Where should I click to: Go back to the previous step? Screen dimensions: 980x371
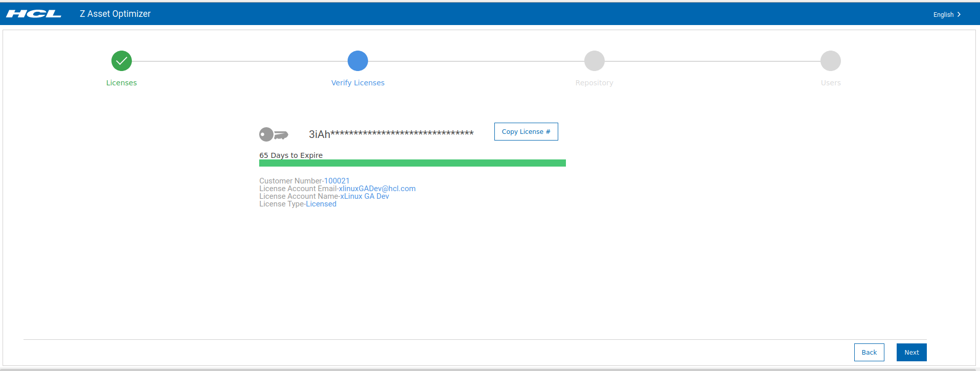tap(869, 352)
